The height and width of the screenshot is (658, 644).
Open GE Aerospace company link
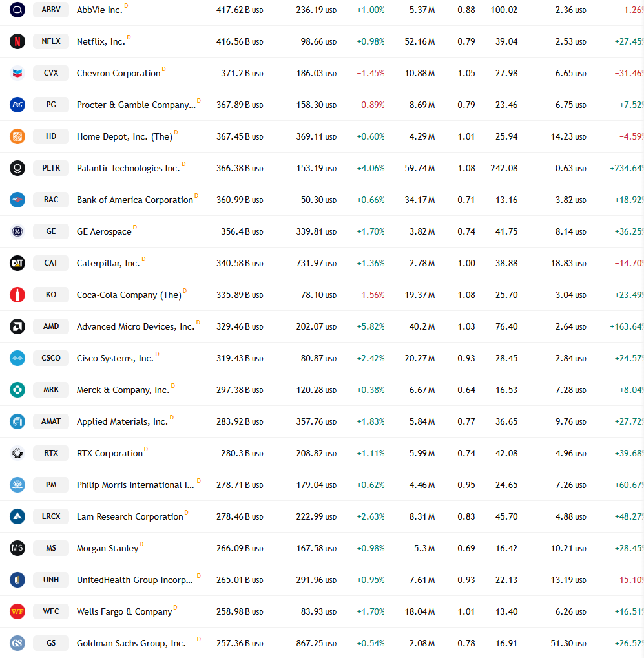[104, 231]
